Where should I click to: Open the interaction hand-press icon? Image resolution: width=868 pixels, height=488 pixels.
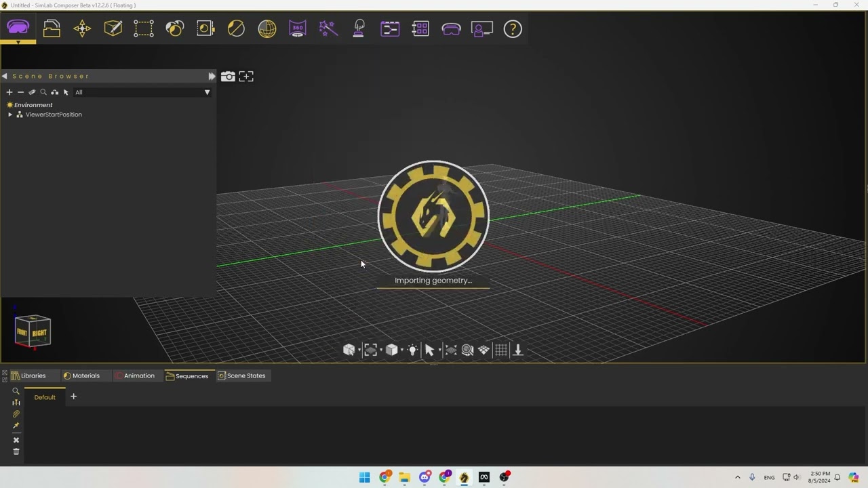click(359, 28)
